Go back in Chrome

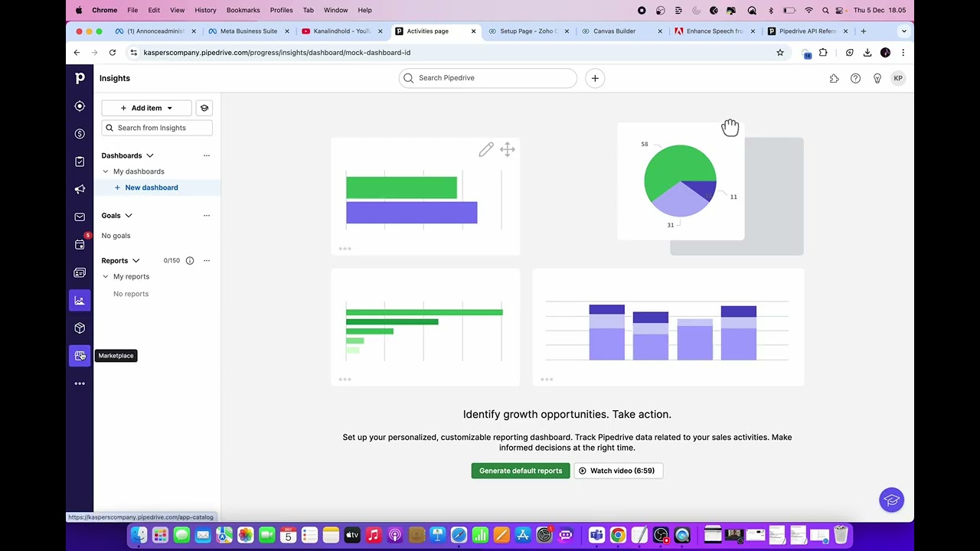pyautogui.click(x=77, y=53)
